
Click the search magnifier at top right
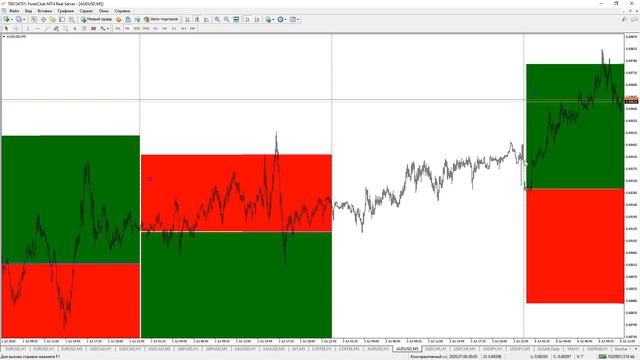(x=624, y=19)
